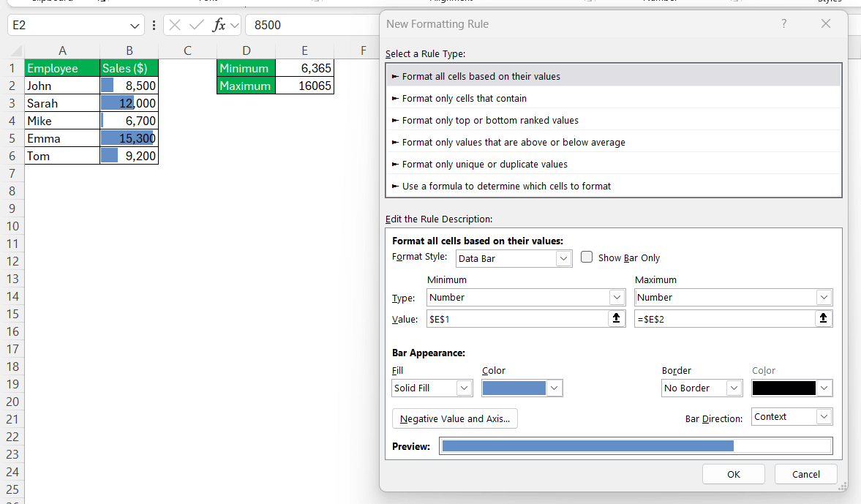This screenshot has height=504, width=861.
Task: Select 'Use a formula to determine which cells'
Action: 613,186
